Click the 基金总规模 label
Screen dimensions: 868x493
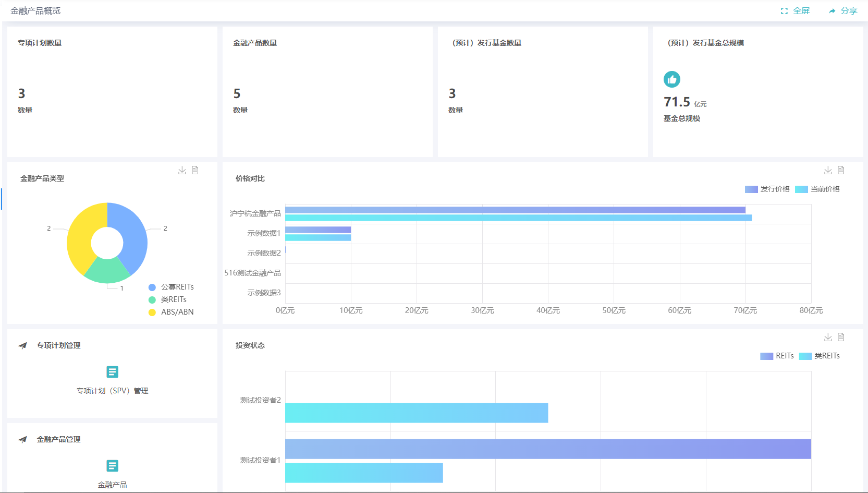682,118
